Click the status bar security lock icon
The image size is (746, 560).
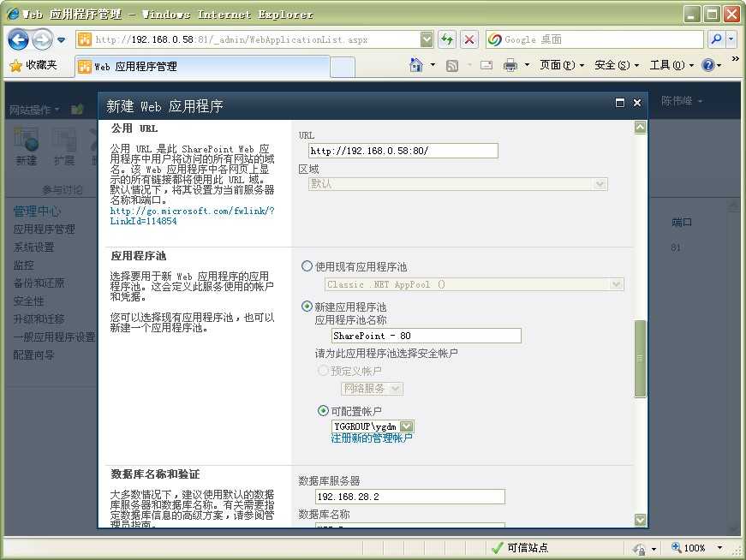[x=639, y=549]
